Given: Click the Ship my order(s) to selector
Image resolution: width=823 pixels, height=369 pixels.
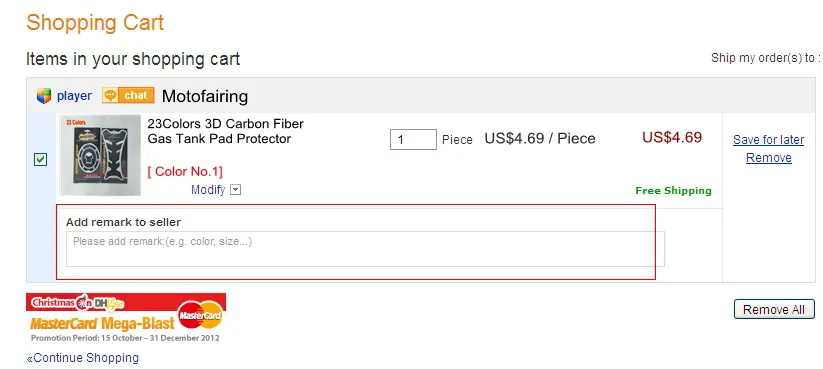Looking at the screenshot, I should (766, 58).
